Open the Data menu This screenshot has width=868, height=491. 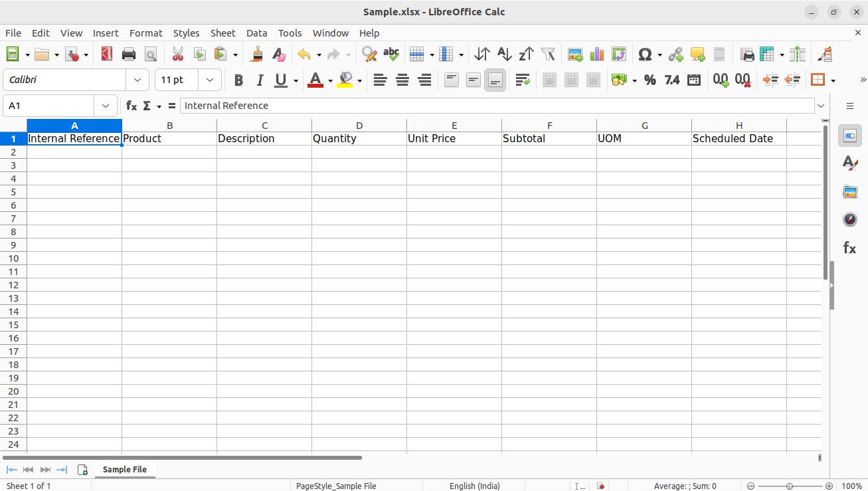tap(257, 33)
